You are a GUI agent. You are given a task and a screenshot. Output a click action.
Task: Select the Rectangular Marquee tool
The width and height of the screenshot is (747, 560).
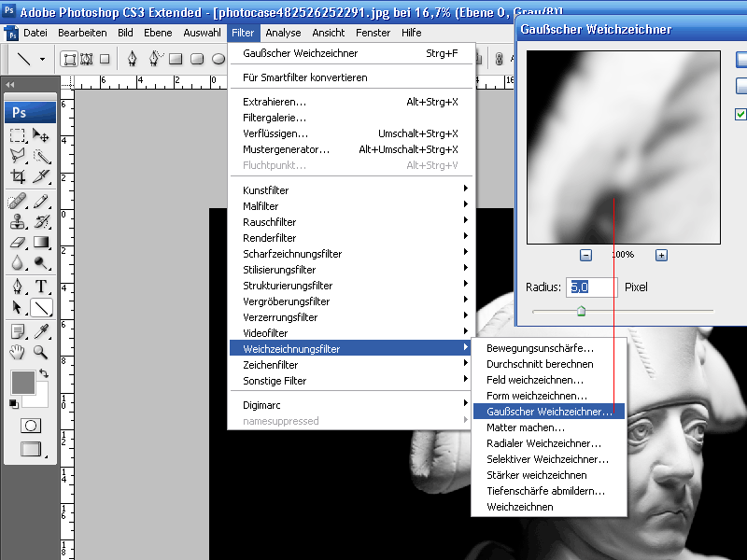(x=18, y=135)
